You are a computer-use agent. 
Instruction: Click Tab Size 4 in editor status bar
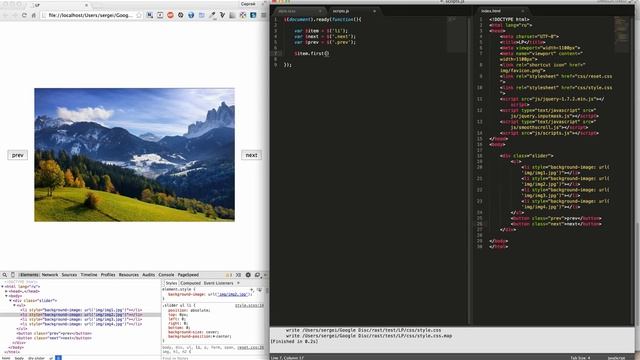point(580,358)
